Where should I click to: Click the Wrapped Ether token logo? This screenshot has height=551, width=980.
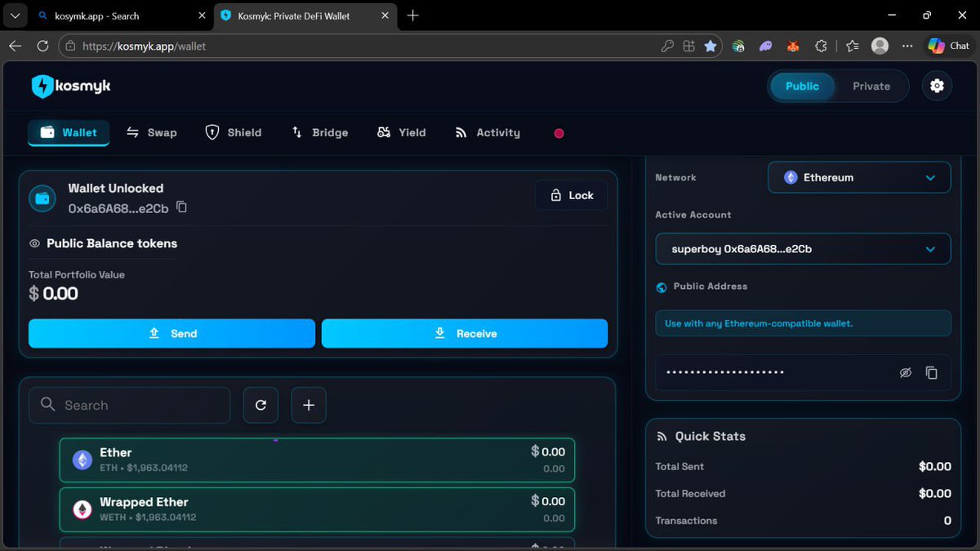click(82, 509)
